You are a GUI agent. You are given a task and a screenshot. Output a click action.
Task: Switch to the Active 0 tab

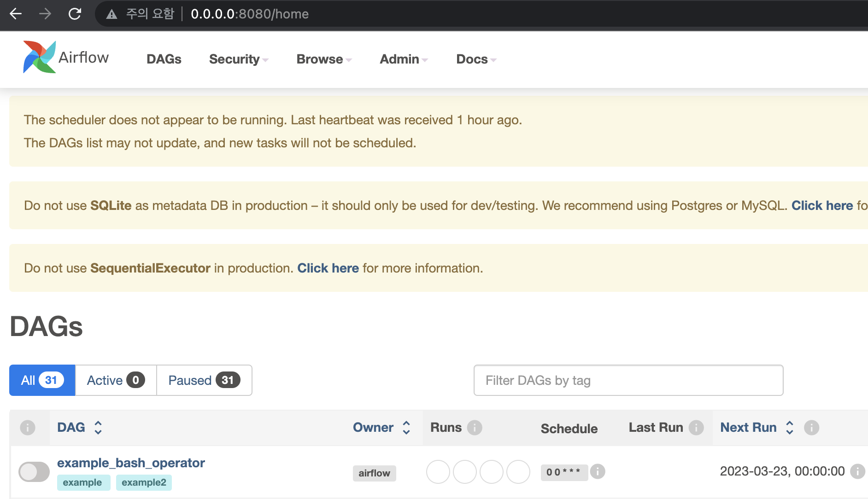116,380
